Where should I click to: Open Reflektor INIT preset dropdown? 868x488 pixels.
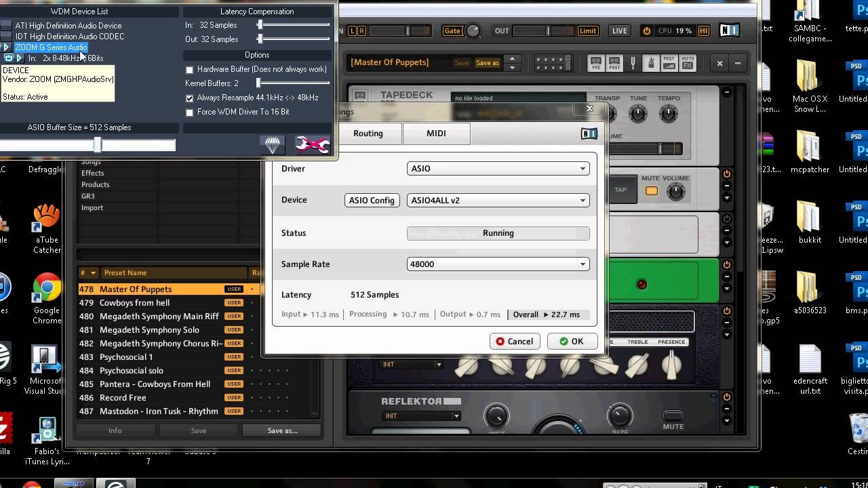pyautogui.click(x=422, y=416)
